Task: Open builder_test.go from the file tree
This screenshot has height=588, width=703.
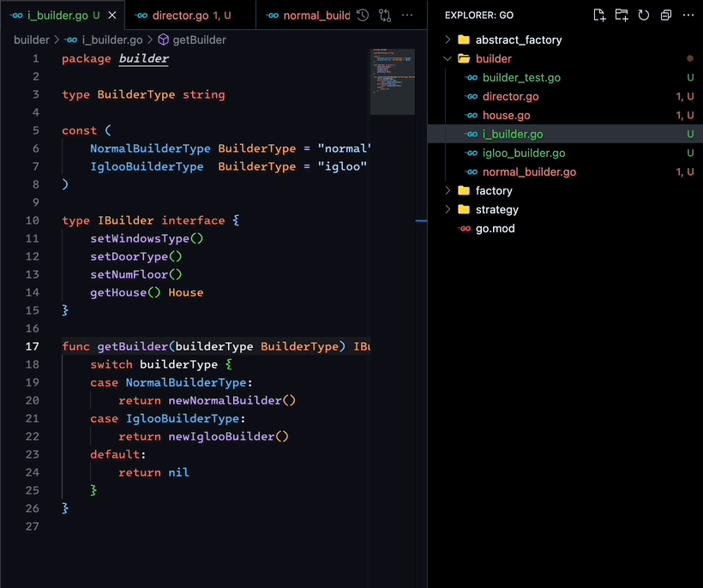Action: 514,77
